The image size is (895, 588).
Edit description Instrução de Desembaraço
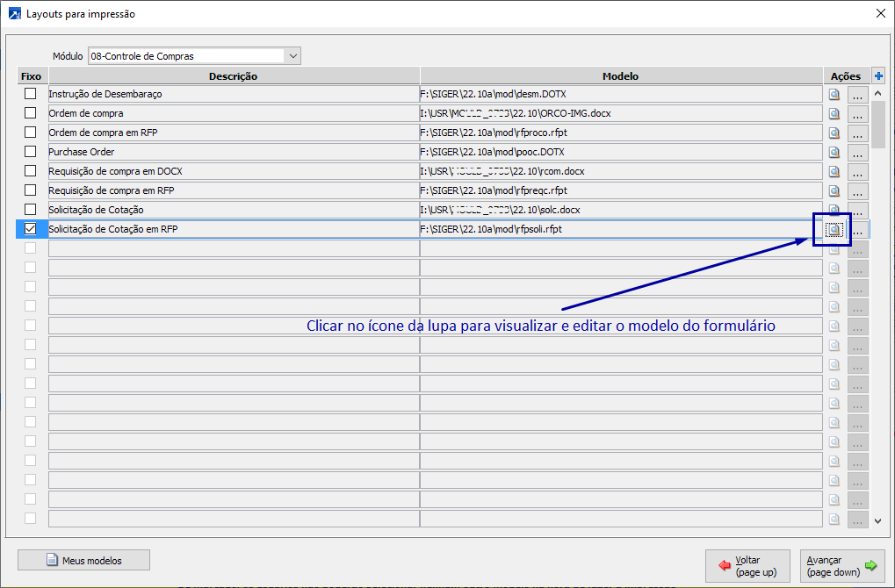pyautogui.click(x=234, y=94)
